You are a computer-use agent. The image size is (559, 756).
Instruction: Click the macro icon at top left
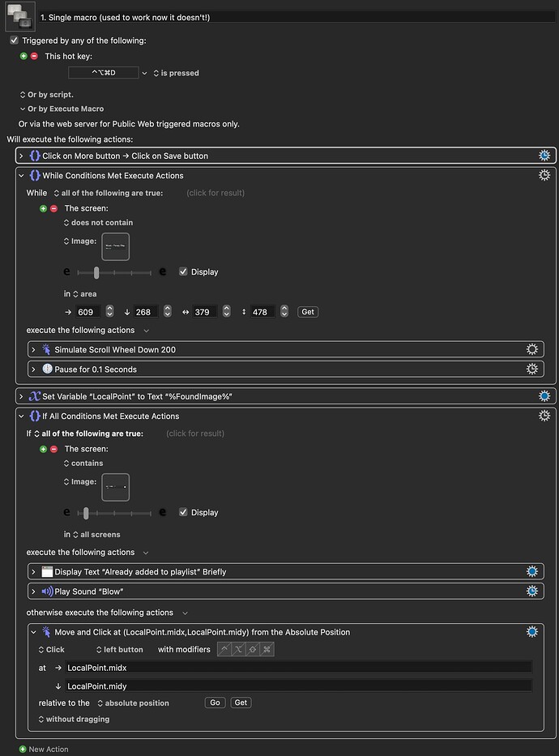19,15
